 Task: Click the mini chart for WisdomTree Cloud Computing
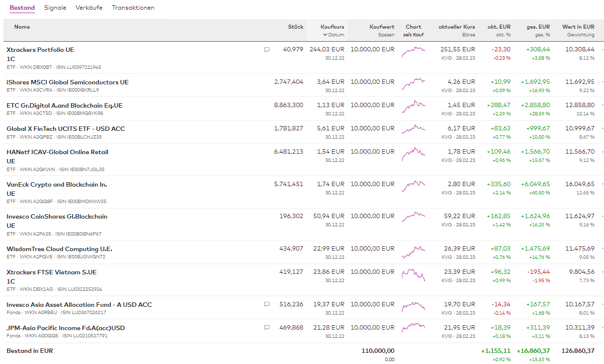coord(413,251)
